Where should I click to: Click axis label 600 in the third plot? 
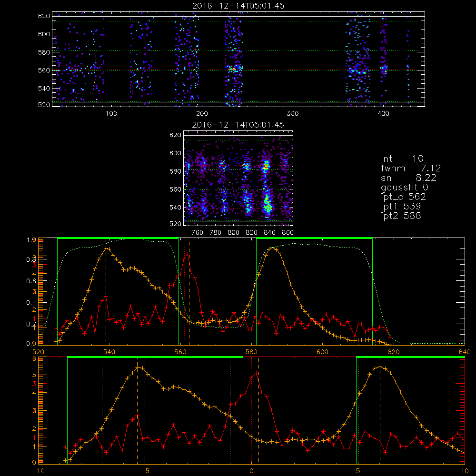(322, 352)
